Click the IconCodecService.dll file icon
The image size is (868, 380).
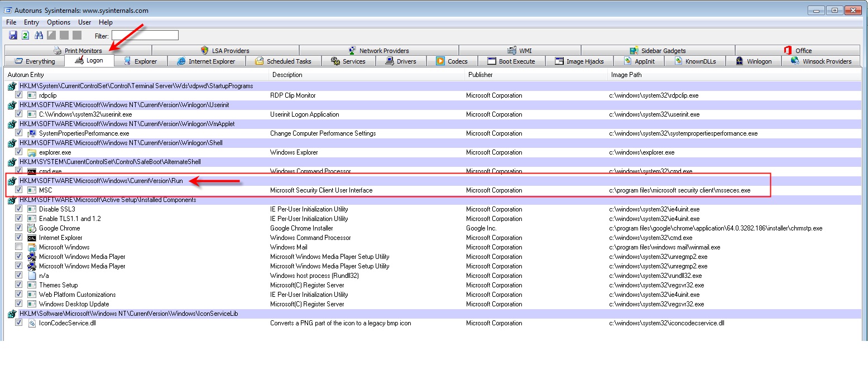coord(32,323)
